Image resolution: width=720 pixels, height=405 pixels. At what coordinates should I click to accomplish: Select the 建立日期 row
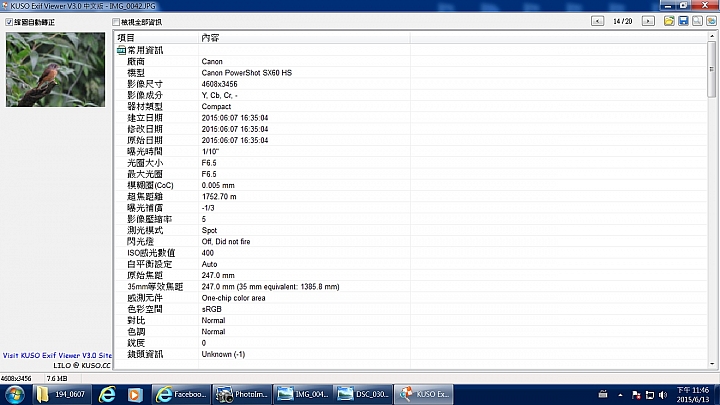pyautogui.click(x=410, y=118)
